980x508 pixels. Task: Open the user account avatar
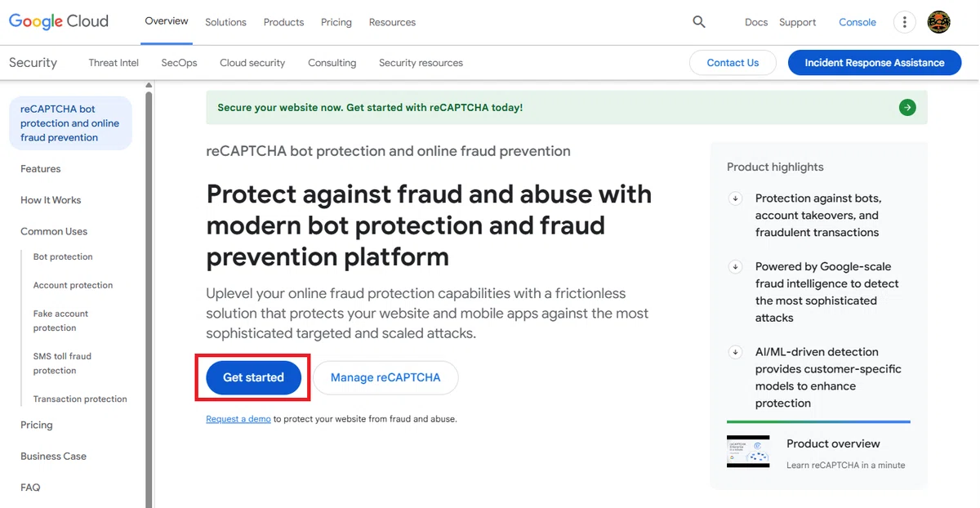939,22
